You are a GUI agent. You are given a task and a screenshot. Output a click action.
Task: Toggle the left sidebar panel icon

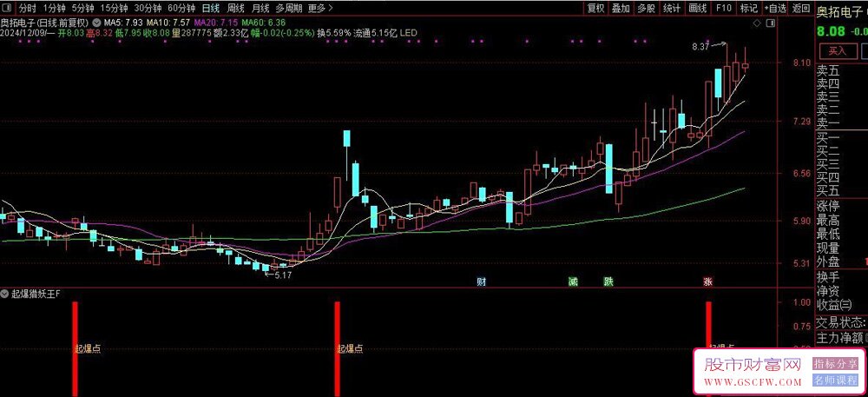coord(7,8)
